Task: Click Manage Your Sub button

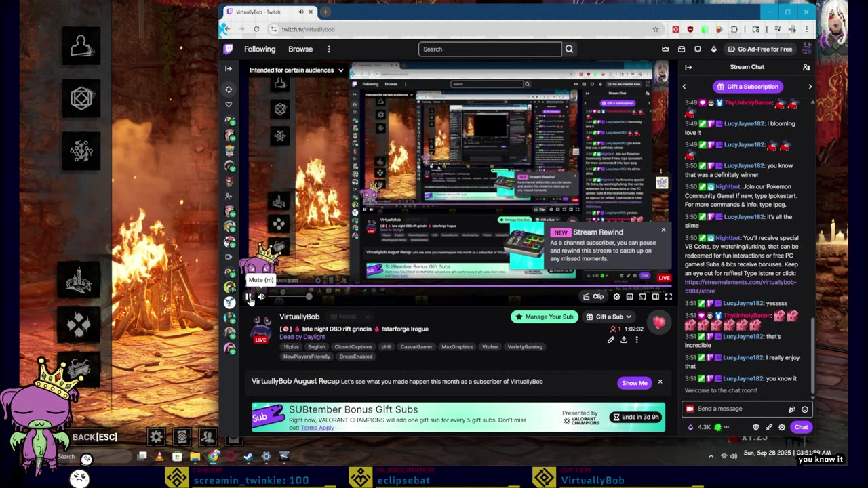Action: pos(545,317)
